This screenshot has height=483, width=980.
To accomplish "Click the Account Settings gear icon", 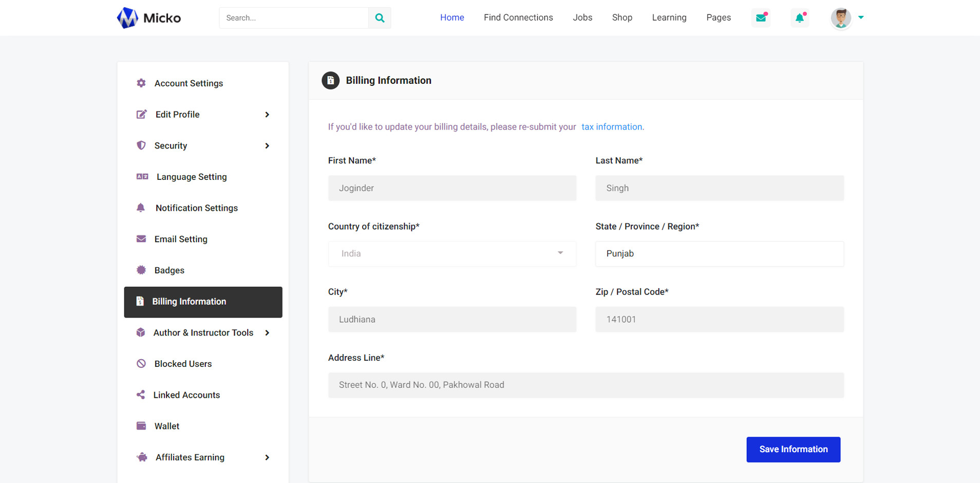I will pyautogui.click(x=141, y=83).
